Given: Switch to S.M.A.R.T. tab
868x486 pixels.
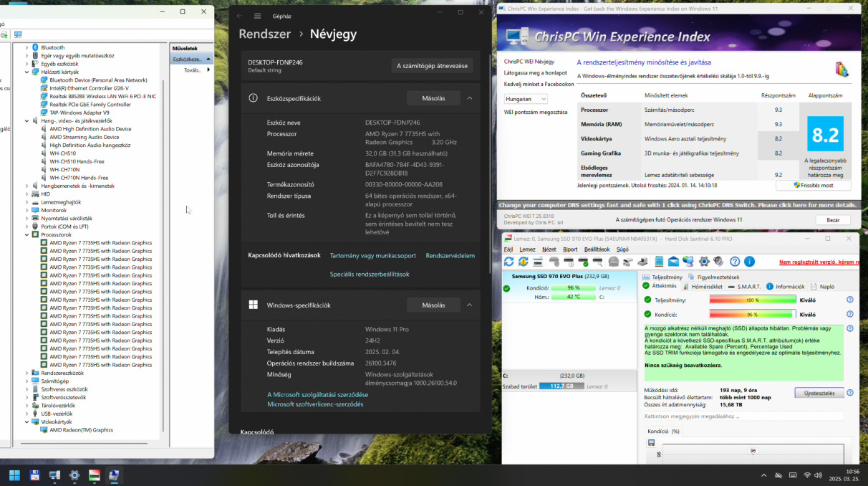Looking at the screenshot, I should (743, 286).
